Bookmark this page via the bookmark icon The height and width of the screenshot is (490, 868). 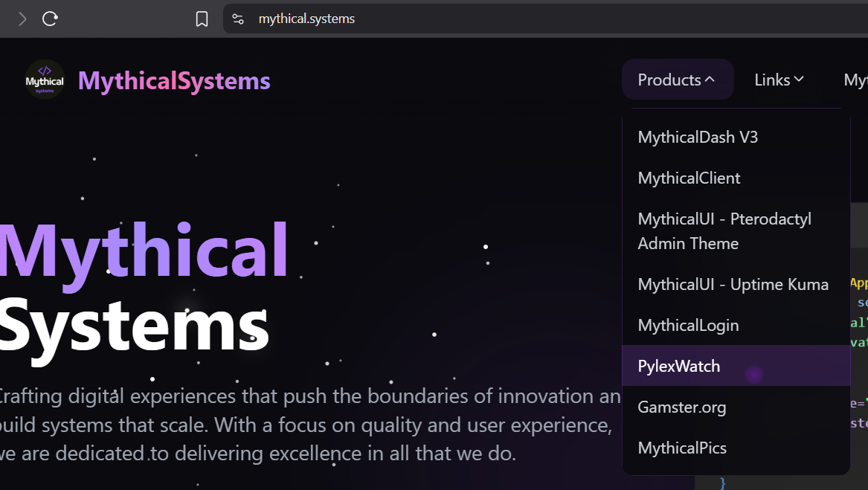202,19
